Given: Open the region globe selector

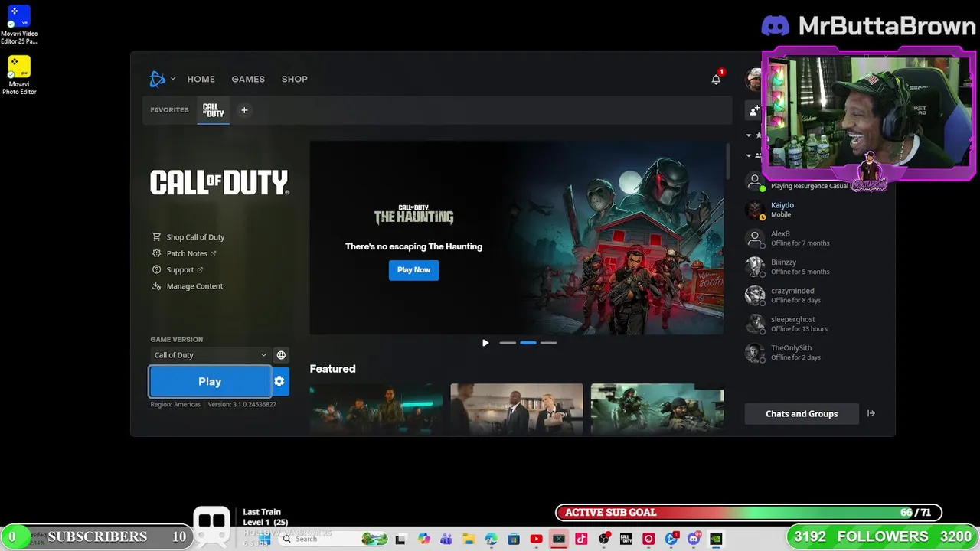Looking at the screenshot, I should [281, 355].
